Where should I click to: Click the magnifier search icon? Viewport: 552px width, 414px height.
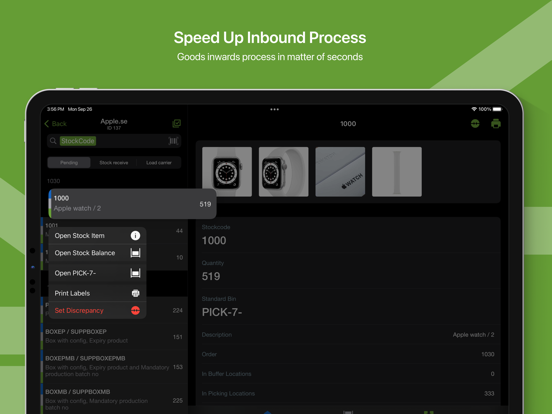(53, 141)
